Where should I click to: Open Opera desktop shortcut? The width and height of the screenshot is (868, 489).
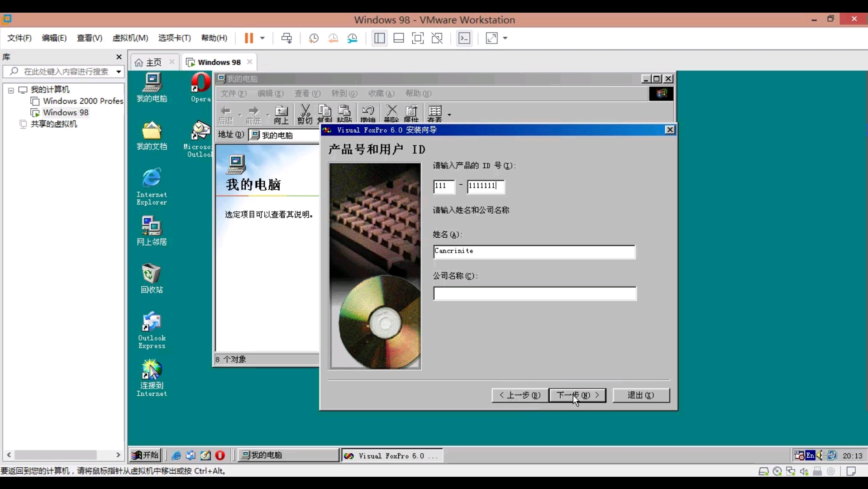point(200,87)
